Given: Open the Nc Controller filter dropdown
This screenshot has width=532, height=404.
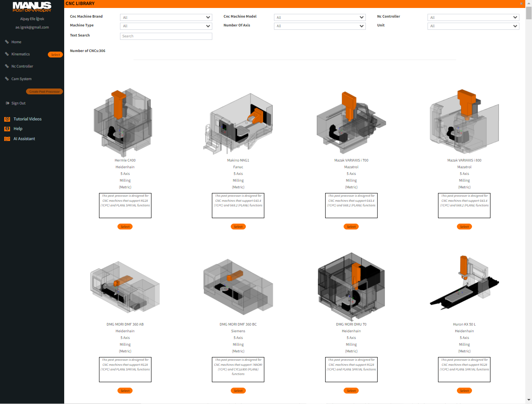Looking at the screenshot, I should pyautogui.click(x=473, y=18).
